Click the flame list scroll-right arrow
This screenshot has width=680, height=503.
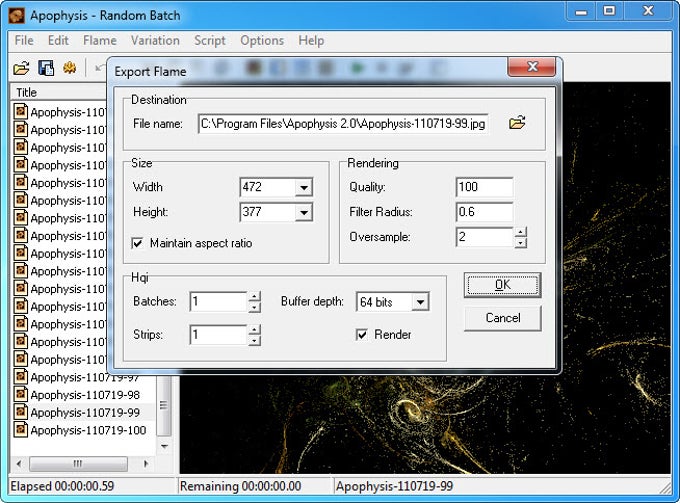tap(146, 464)
